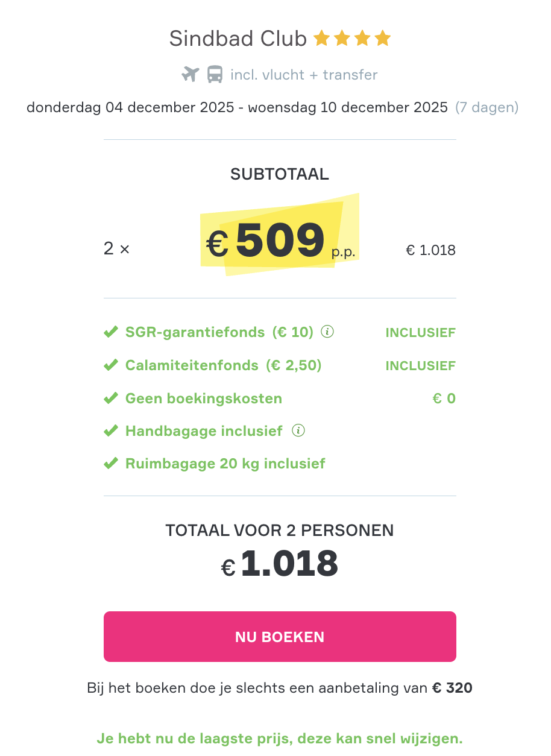Click the € 320 aanbetaling amount
551x756 pixels.
pyautogui.click(x=453, y=687)
